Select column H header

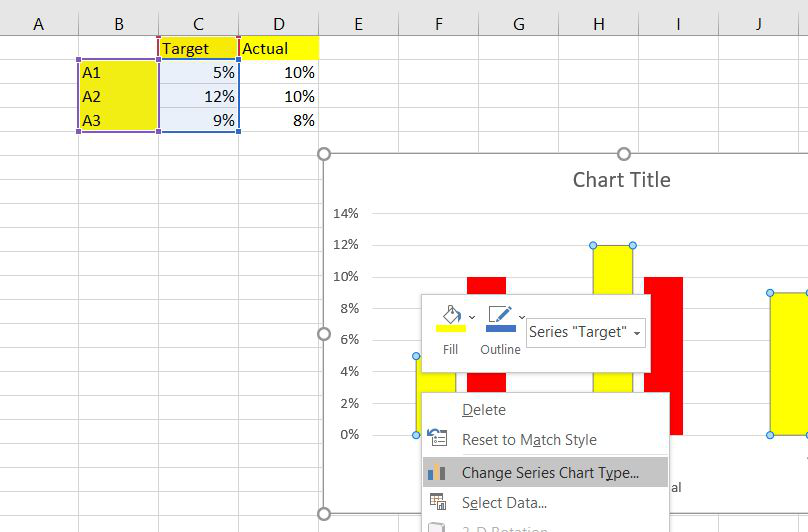point(598,24)
